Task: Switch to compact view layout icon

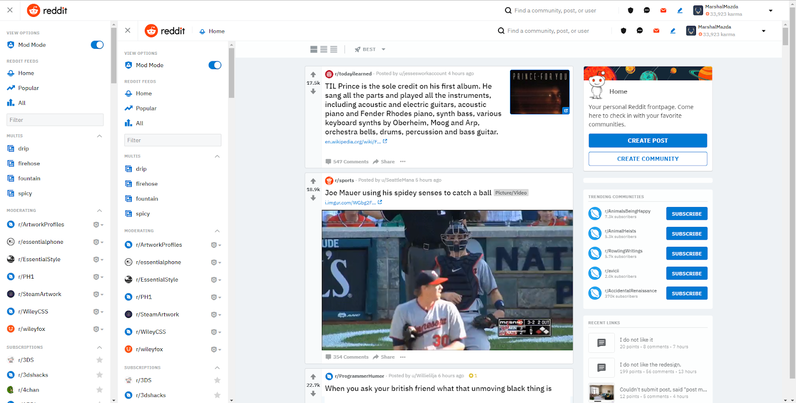Action: 334,49
